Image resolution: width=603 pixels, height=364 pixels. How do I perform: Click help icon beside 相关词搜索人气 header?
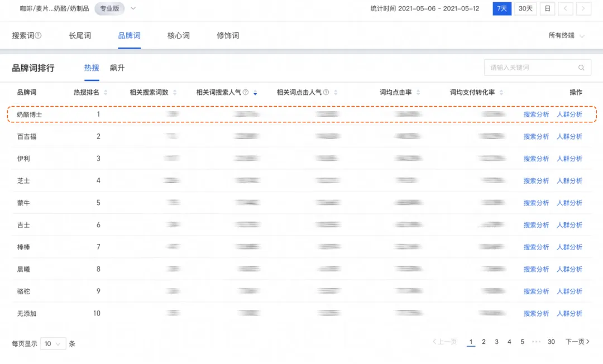246,92
